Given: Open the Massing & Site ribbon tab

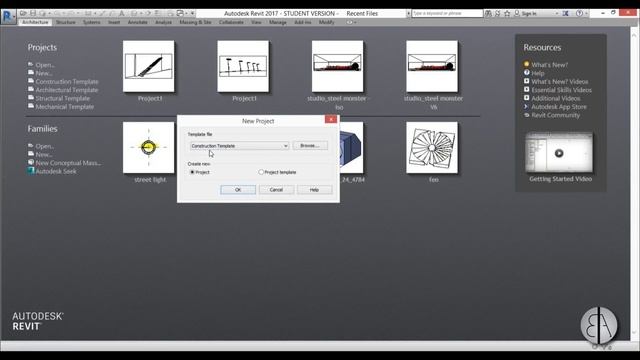Looking at the screenshot, I should pyautogui.click(x=195, y=22).
